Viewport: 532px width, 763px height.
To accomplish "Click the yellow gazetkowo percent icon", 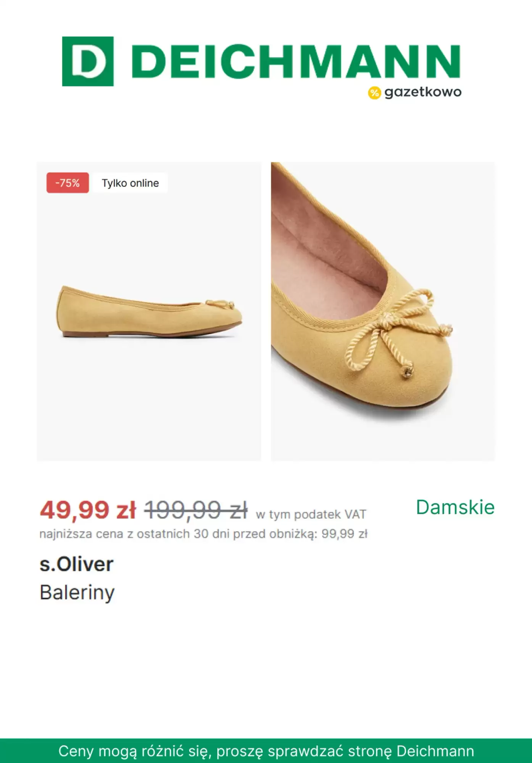I will click(374, 93).
